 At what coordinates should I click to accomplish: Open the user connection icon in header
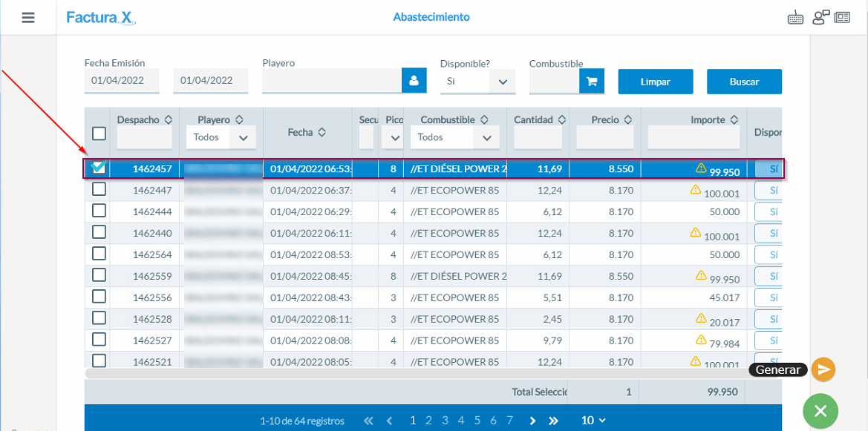820,18
